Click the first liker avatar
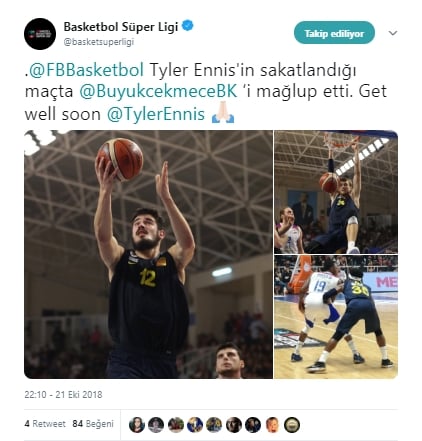The image size is (422, 441). [x=137, y=425]
